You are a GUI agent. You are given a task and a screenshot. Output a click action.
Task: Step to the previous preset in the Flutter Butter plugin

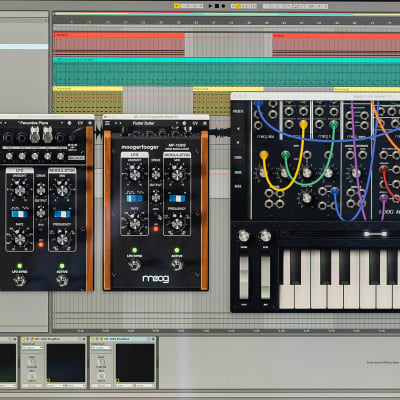click(117, 123)
